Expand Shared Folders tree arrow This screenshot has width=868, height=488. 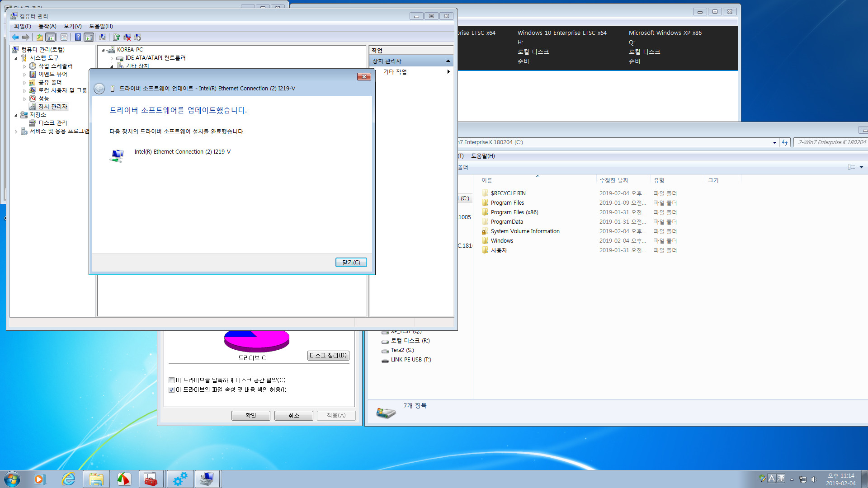[24, 83]
